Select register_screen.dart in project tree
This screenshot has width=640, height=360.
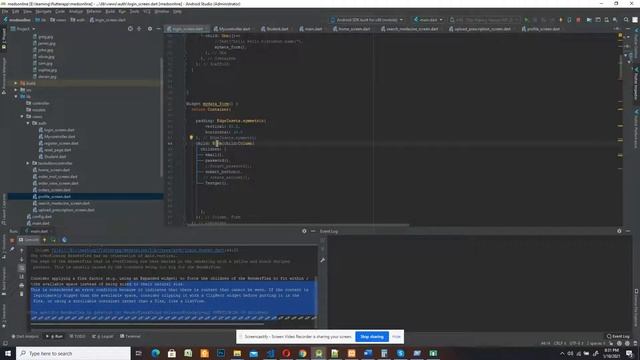[61, 143]
